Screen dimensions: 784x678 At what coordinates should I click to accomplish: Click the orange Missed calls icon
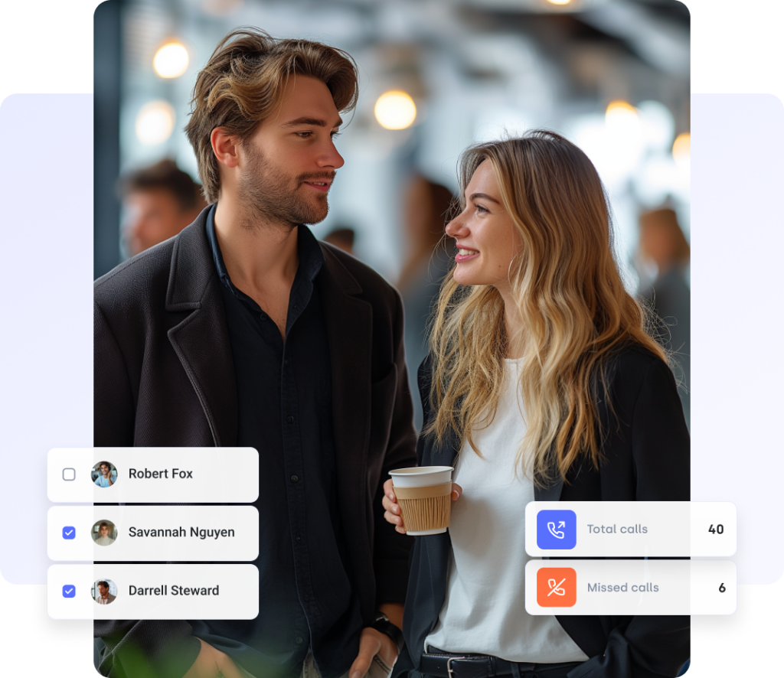557,588
